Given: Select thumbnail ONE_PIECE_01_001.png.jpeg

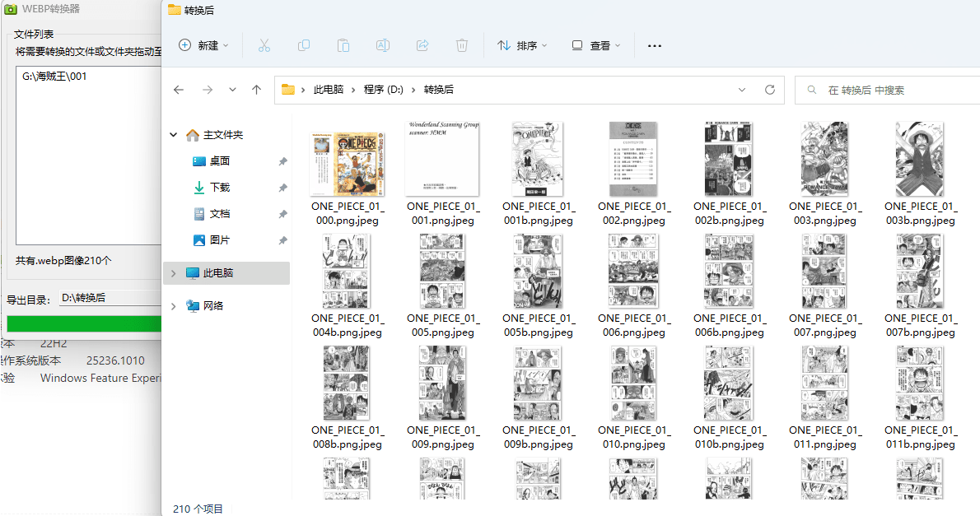Looking at the screenshot, I should tap(442, 159).
